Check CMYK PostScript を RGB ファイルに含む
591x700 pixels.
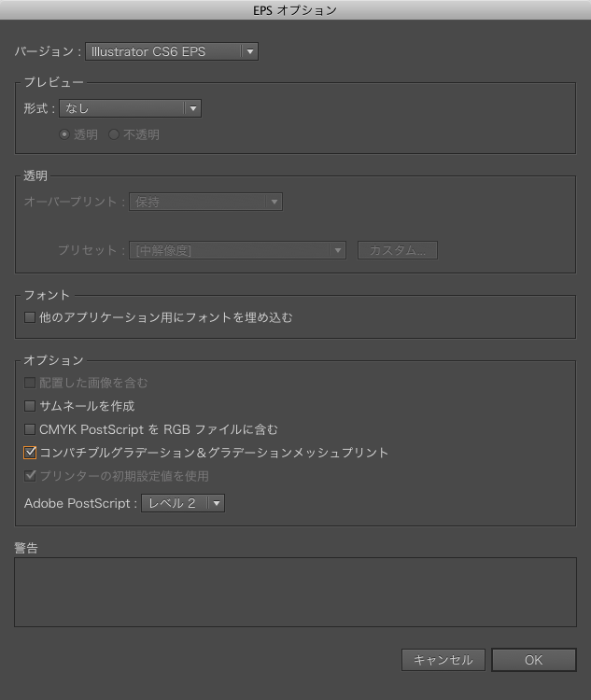click(x=30, y=429)
